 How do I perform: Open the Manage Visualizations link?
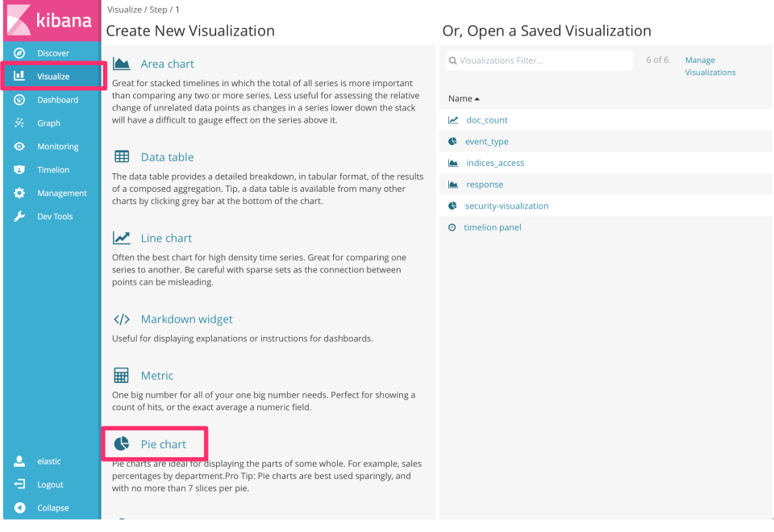click(709, 66)
